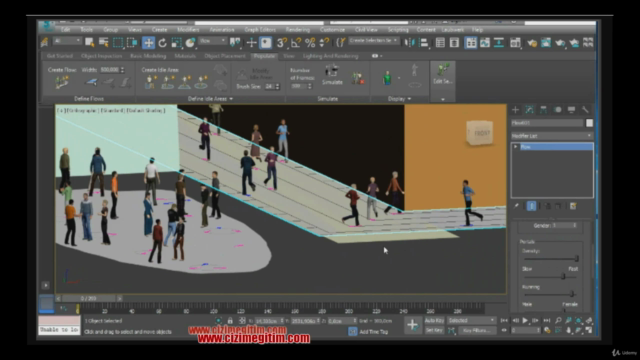
Task: Open the Modifier List dropdown
Action: (552, 136)
